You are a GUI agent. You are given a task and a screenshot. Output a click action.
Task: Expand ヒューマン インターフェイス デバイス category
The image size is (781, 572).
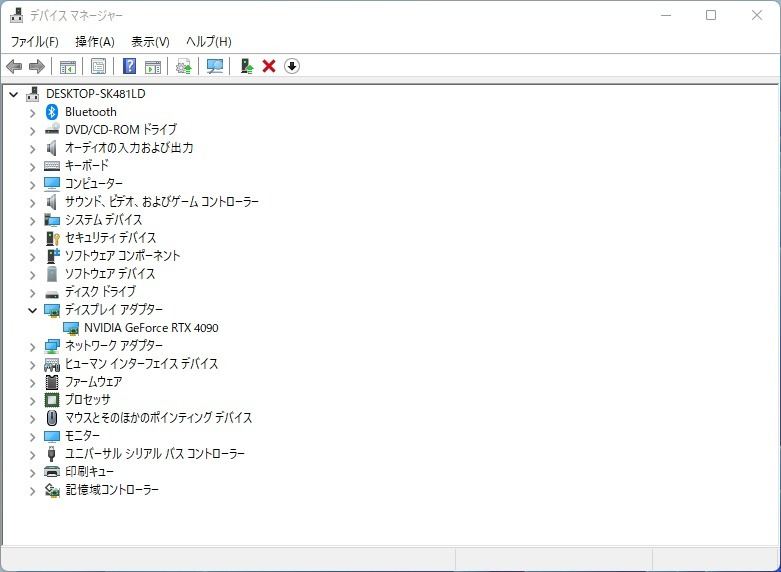(33, 365)
